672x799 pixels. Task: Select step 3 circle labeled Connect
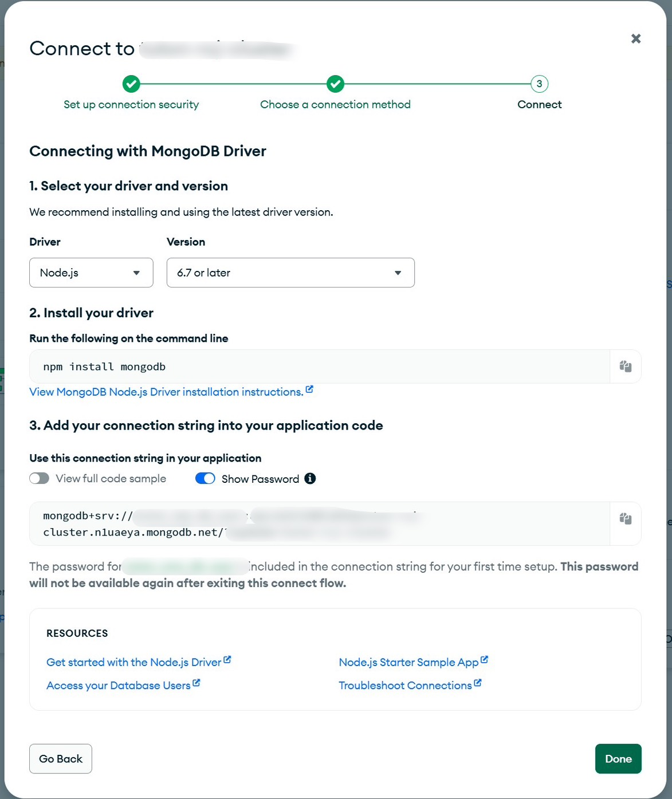(x=539, y=84)
